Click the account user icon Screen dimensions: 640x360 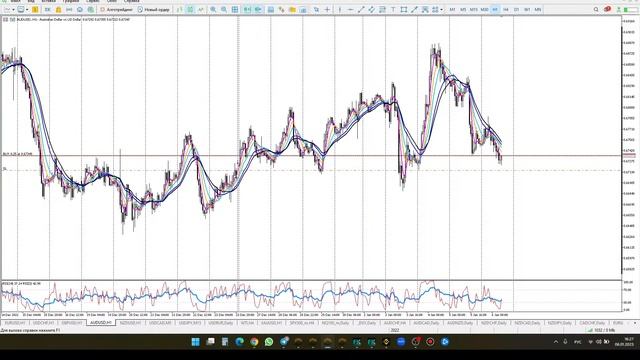point(619,9)
